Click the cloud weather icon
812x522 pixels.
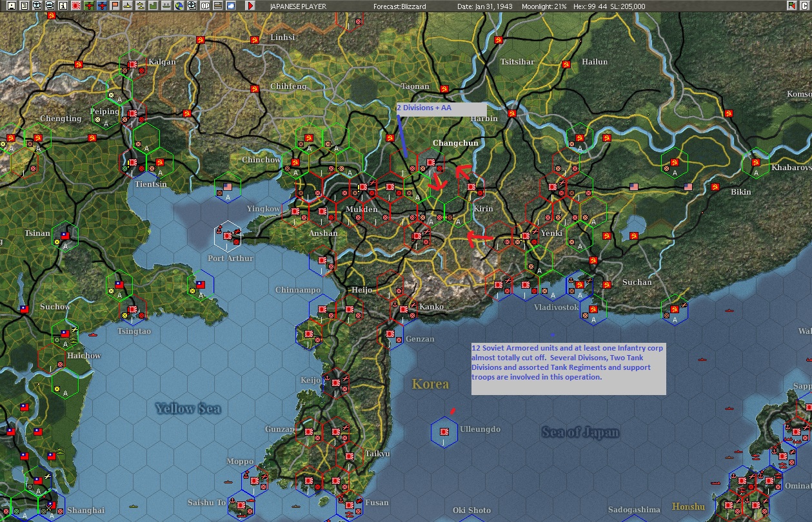coord(230,6)
